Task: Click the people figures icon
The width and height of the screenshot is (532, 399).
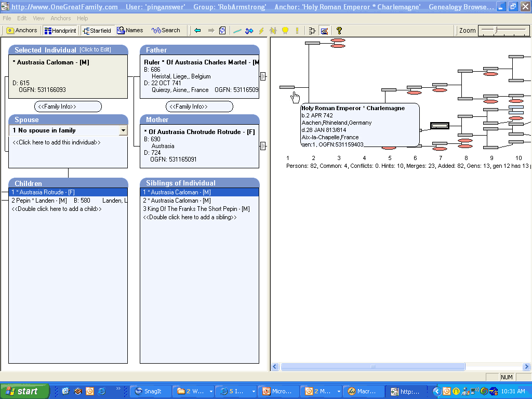Action: click(x=273, y=31)
